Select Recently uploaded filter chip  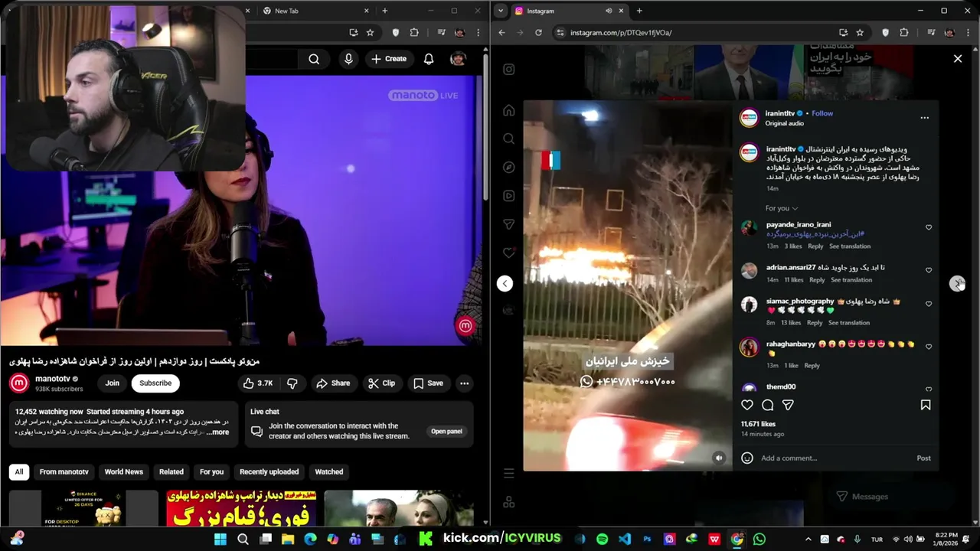[x=269, y=471]
